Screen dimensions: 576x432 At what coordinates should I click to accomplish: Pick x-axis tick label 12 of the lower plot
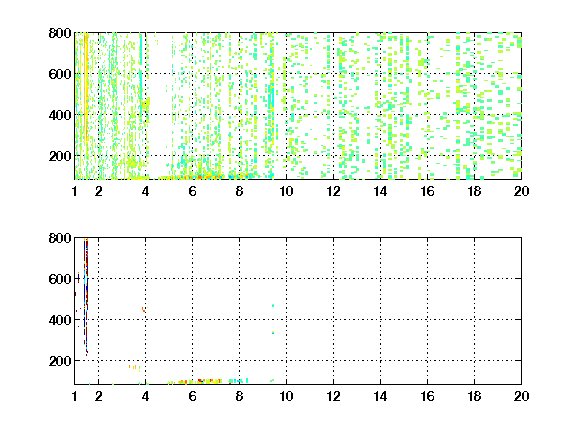coord(333,396)
